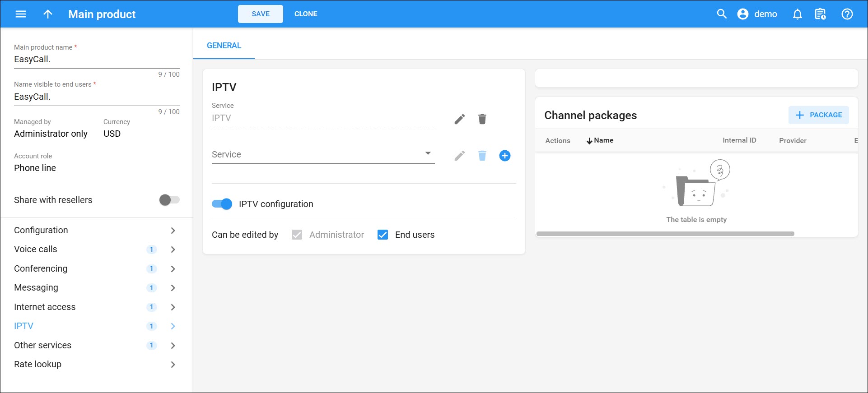
Task: Click the Provider column header
Action: click(x=793, y=141)
